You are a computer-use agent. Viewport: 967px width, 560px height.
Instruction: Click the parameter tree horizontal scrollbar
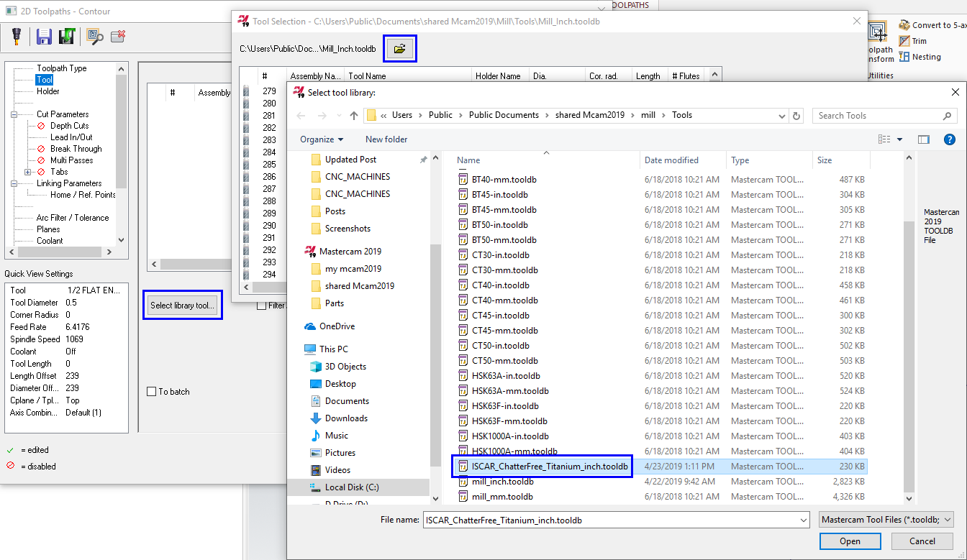click(x=60, y=252)
